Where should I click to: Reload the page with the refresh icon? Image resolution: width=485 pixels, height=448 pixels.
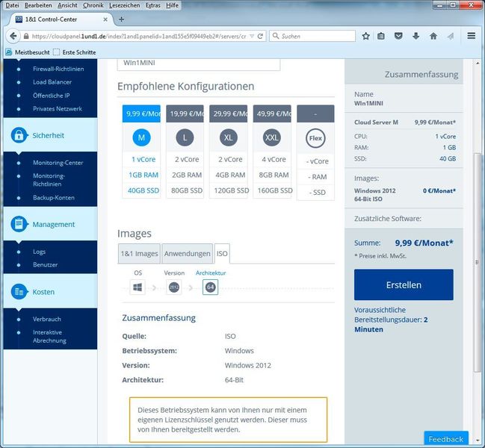261,36
